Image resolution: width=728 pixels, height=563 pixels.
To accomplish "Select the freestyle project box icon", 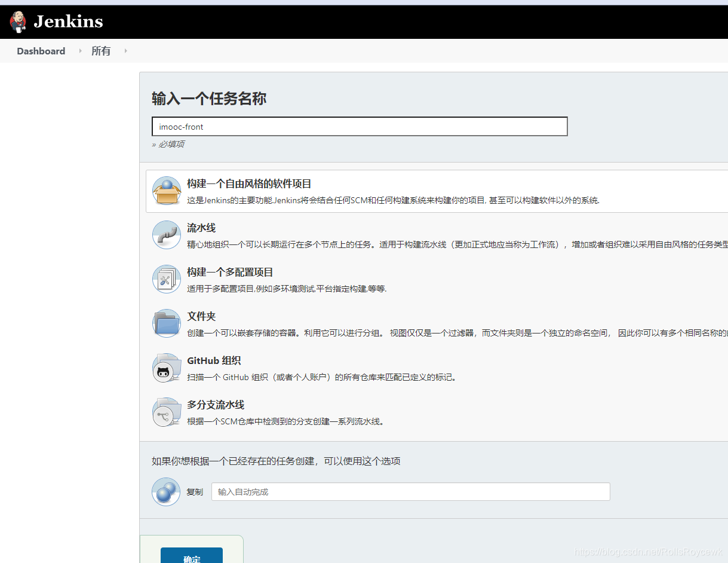I will pyautogui.click(x=166, y=191).
